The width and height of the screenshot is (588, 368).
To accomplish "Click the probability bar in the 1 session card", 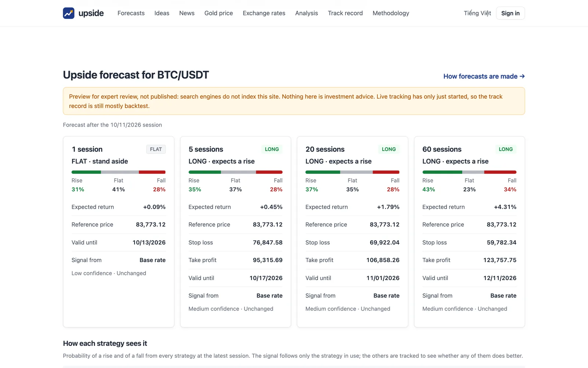I will (x=118, y=172).
